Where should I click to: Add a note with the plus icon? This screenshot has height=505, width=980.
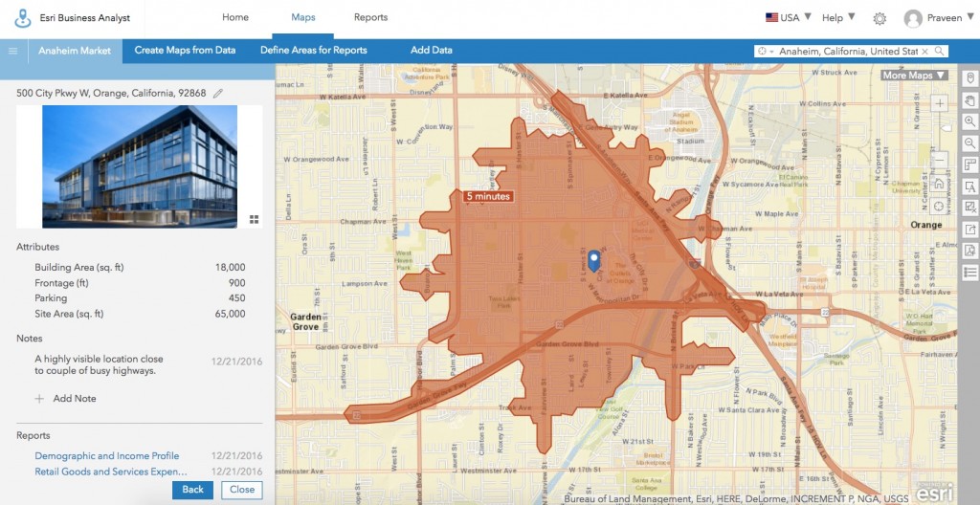coord(39,399)
